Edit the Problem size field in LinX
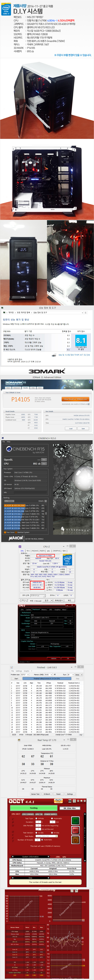This screenshot has width=94, height=980. pos(25,674)
